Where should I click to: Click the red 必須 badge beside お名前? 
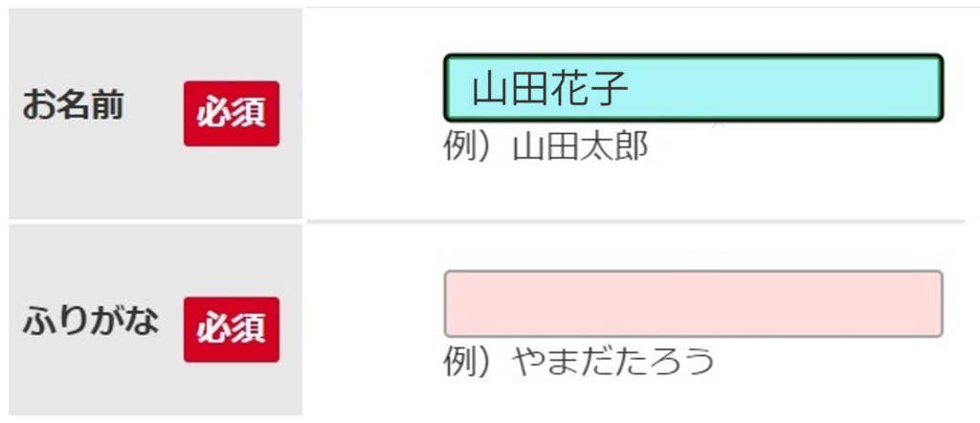(232, 114)
